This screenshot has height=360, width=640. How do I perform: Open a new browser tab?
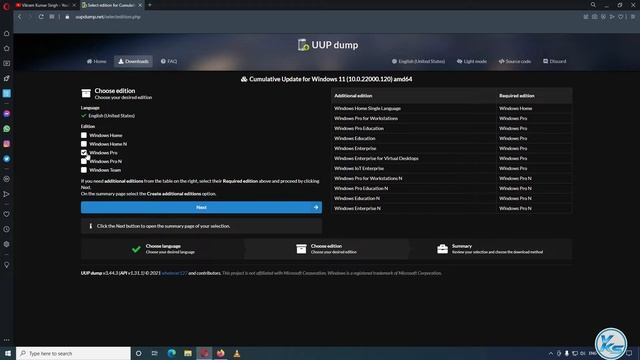pos(150,5)
